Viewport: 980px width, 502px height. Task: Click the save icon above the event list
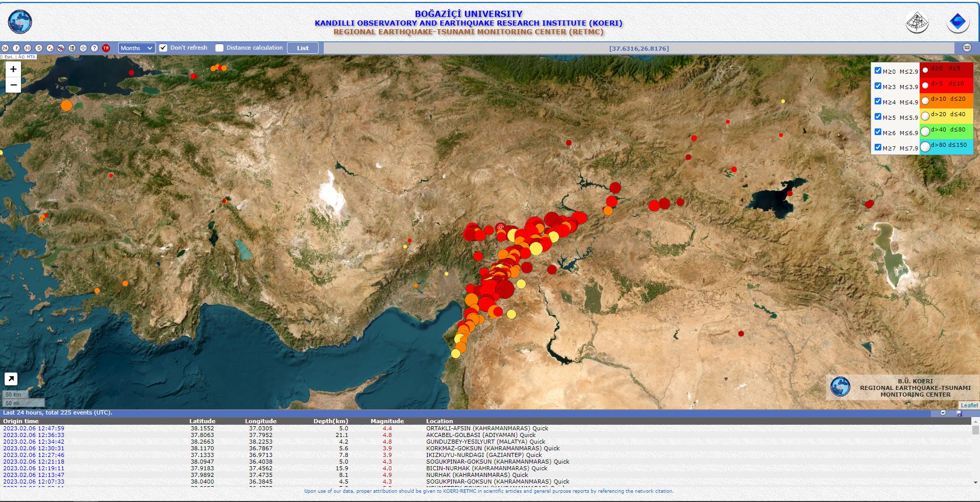959,413
